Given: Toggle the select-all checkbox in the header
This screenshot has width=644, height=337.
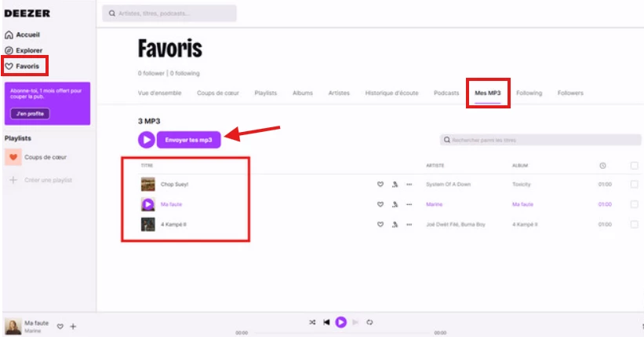Looking at the screenshot, I should point(634,166).
